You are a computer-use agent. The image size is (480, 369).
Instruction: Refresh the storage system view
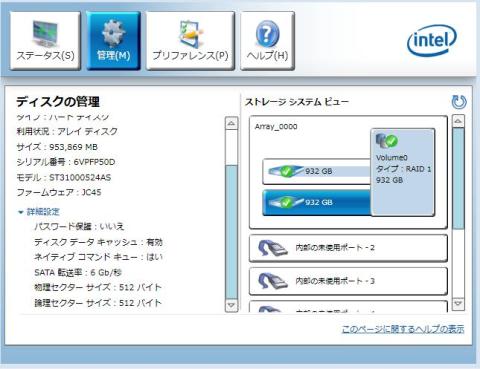[459, 102]
